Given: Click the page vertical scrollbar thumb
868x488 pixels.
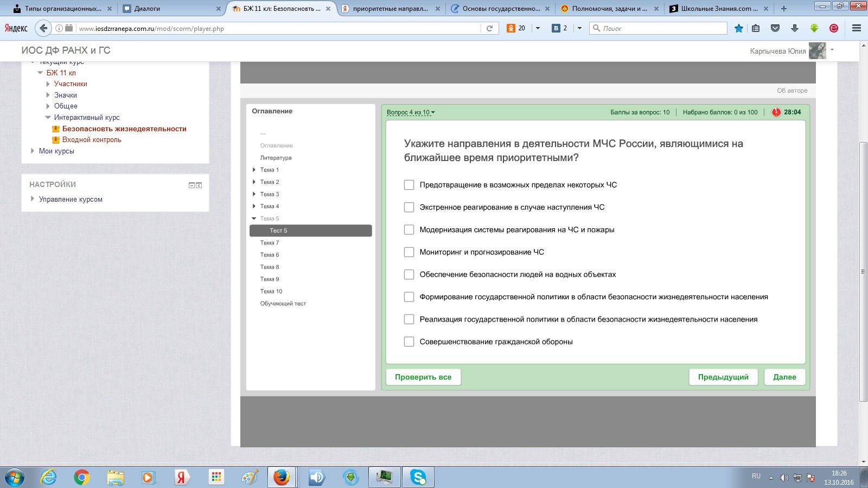Looking at the screenshot, I should pyautogui.click(x=863, y=271).
